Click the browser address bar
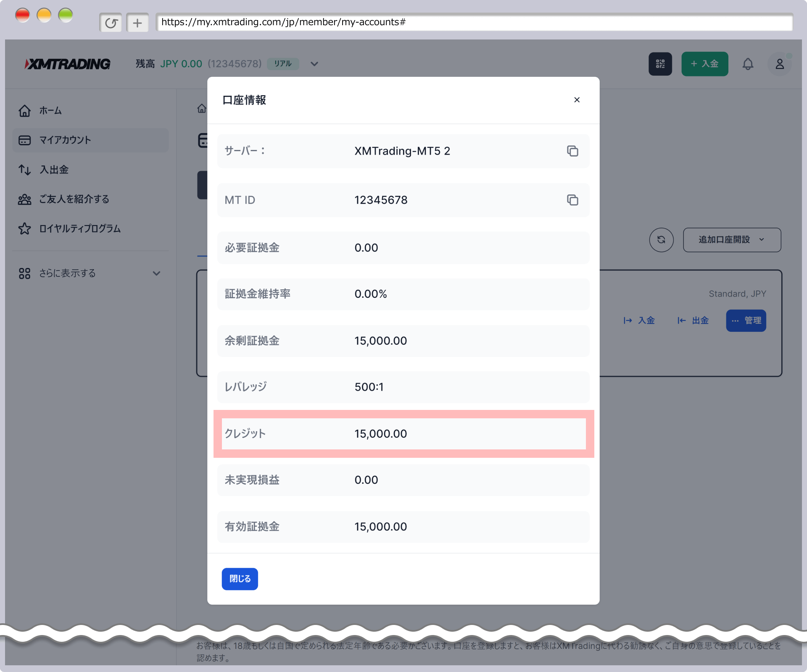 pyautogui.click(x=474, y=22)
